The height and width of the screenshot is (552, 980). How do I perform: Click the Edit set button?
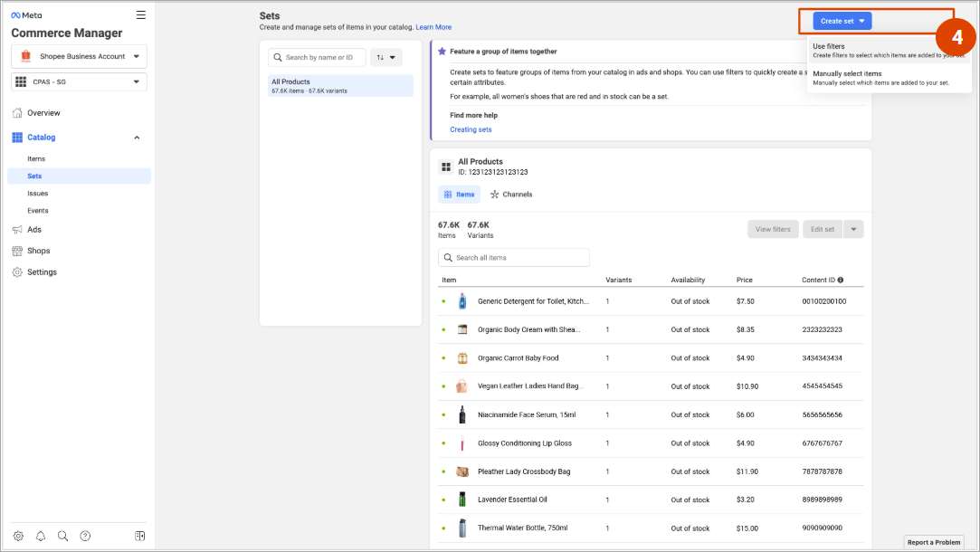[x=823, y=230]
